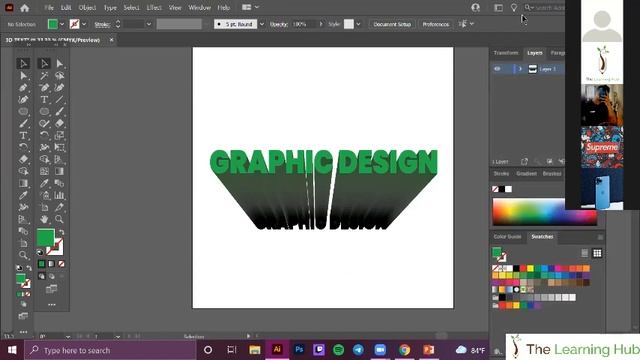Click the large green Fill box in toolbar
The height and width of the screenshot is (360, 640).
coord(45,238)
